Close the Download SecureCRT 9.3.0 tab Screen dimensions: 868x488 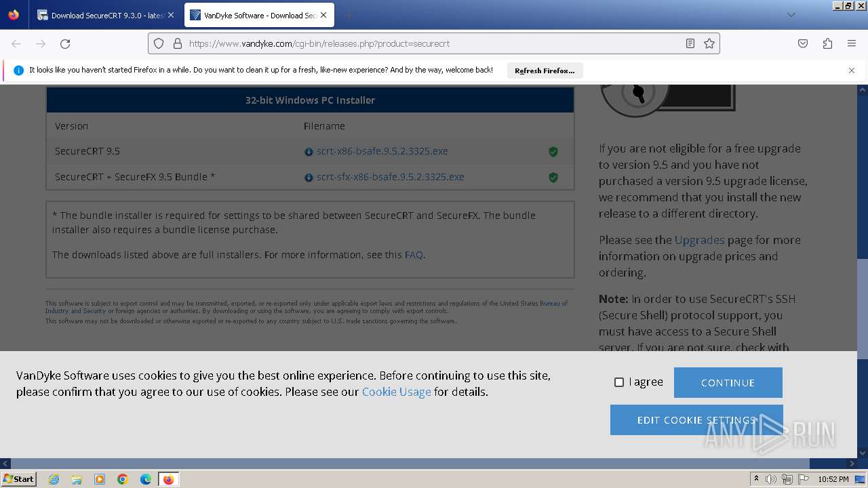[x=171, y=15]
